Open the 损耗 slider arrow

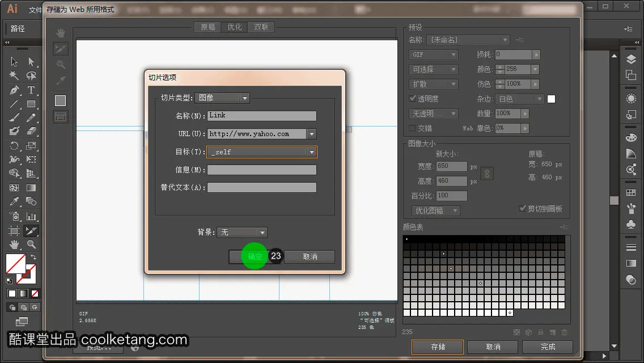[x=536, y=54]
